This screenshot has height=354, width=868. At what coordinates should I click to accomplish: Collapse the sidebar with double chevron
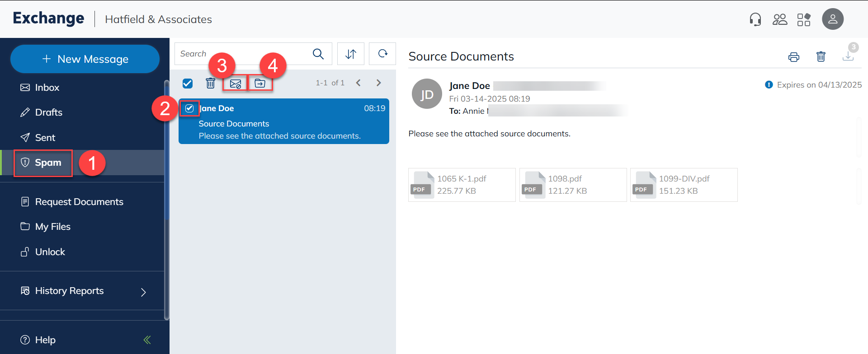pyautogui.click(x=147, y=340)
